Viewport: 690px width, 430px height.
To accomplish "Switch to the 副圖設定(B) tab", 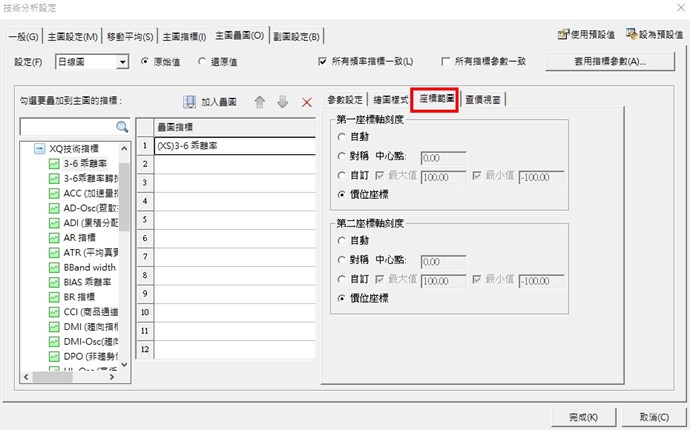I will pyautogui.click(x=297, y=37).
